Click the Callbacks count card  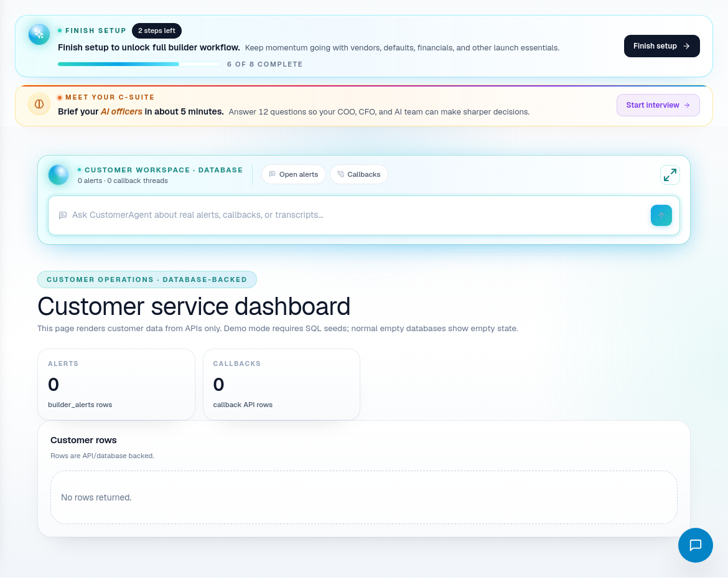(x=281, y=384)
